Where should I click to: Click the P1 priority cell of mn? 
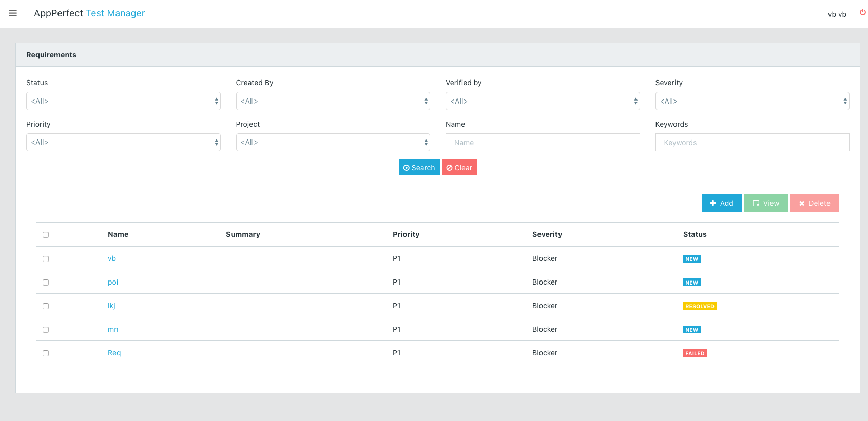[x=397, y=329]
